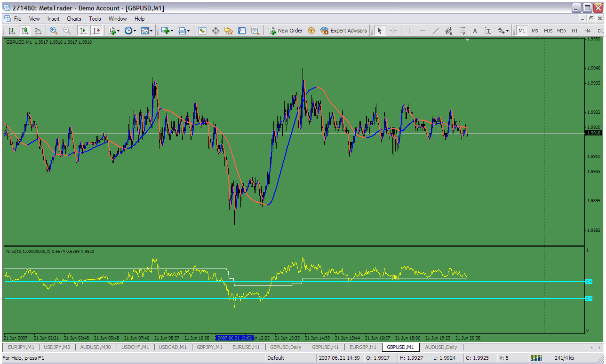Switch chart to H4 timeframe

[x=588, y=31]
